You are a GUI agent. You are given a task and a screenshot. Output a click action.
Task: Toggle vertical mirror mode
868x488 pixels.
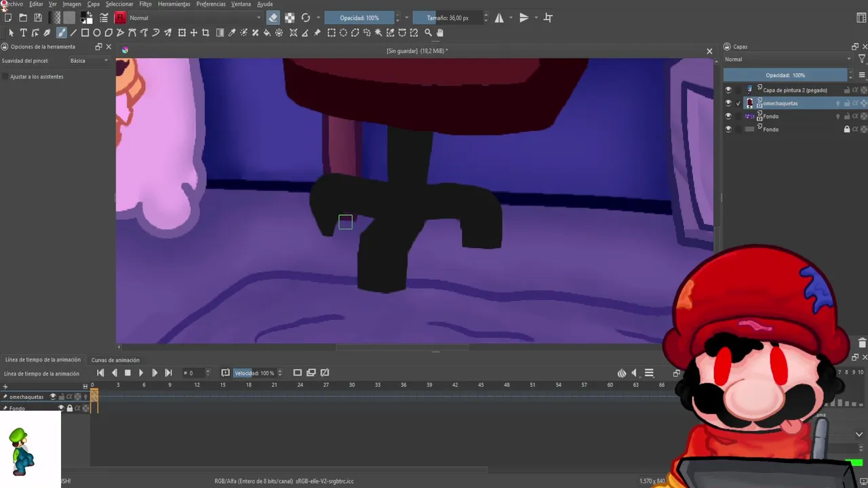pyautogui.click(x=524, y=18)
